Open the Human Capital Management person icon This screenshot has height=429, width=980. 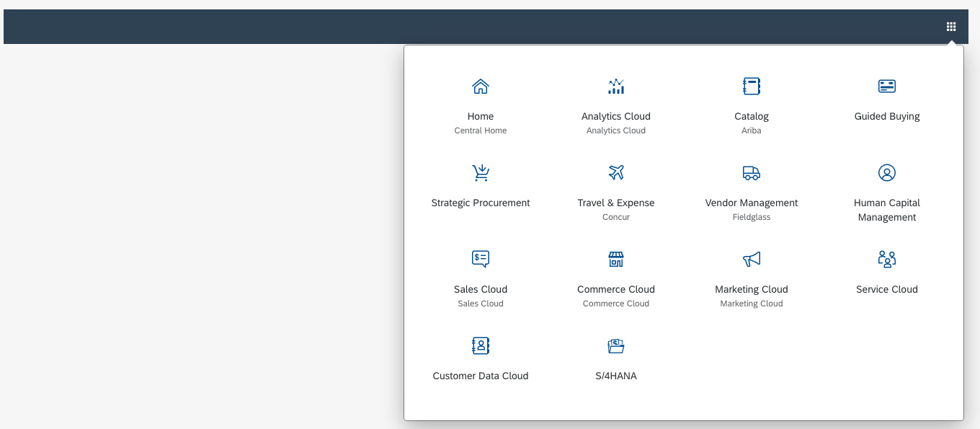pyautogui.click(x=887, y=173)
